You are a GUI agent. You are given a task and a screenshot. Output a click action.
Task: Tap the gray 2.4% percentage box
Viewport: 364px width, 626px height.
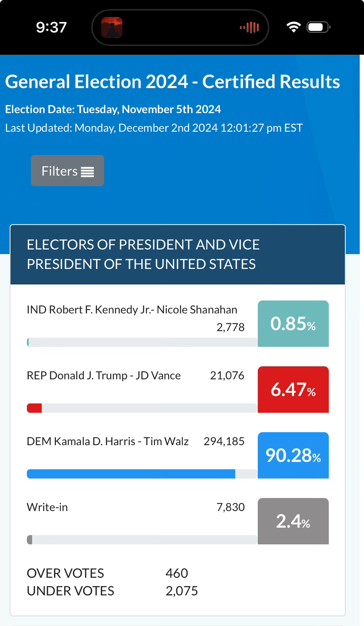(x=293, y=521)
